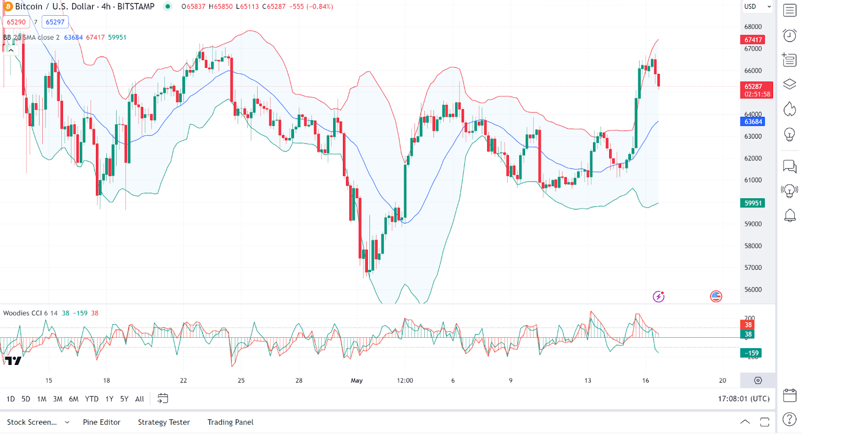Open the Stock Screener tab
The image size is (868, 435).
[x=31, y=422]
